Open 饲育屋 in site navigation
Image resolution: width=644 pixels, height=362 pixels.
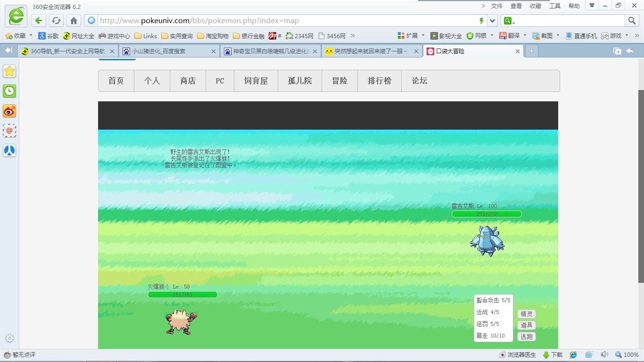click(256, 81)
